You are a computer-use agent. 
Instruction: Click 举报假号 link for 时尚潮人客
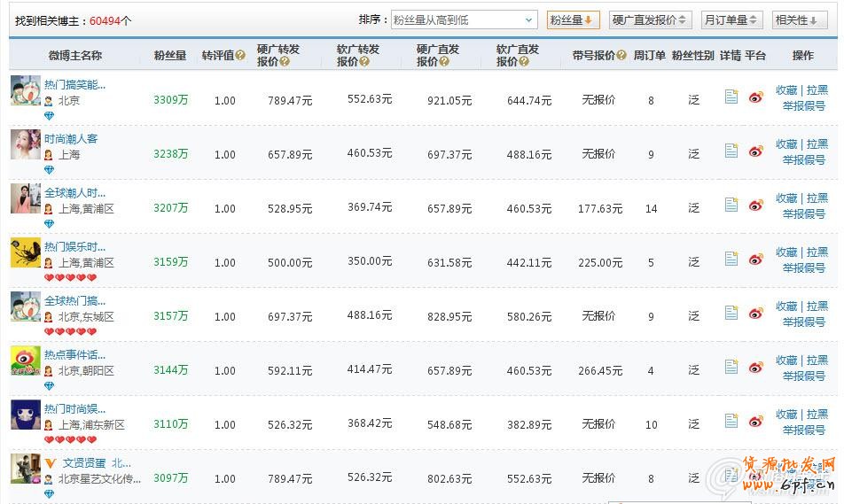[803, 160]
